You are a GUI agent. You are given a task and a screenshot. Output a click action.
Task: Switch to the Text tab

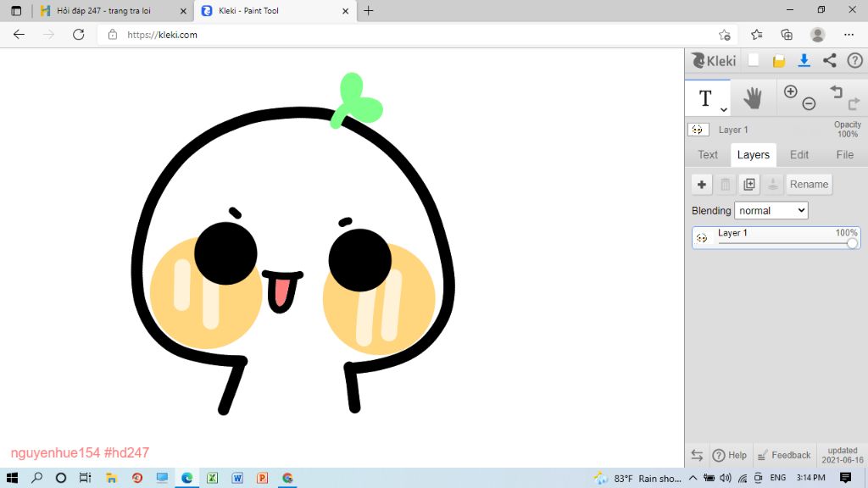tap(708, 155)
